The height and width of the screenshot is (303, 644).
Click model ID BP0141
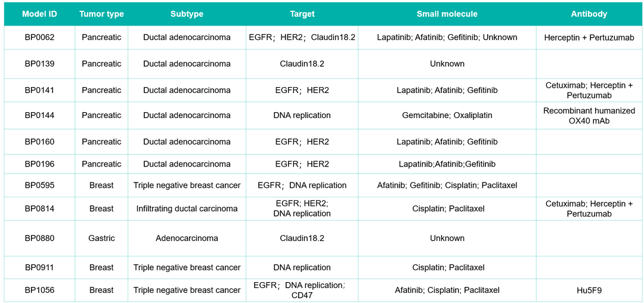point(39,90)
